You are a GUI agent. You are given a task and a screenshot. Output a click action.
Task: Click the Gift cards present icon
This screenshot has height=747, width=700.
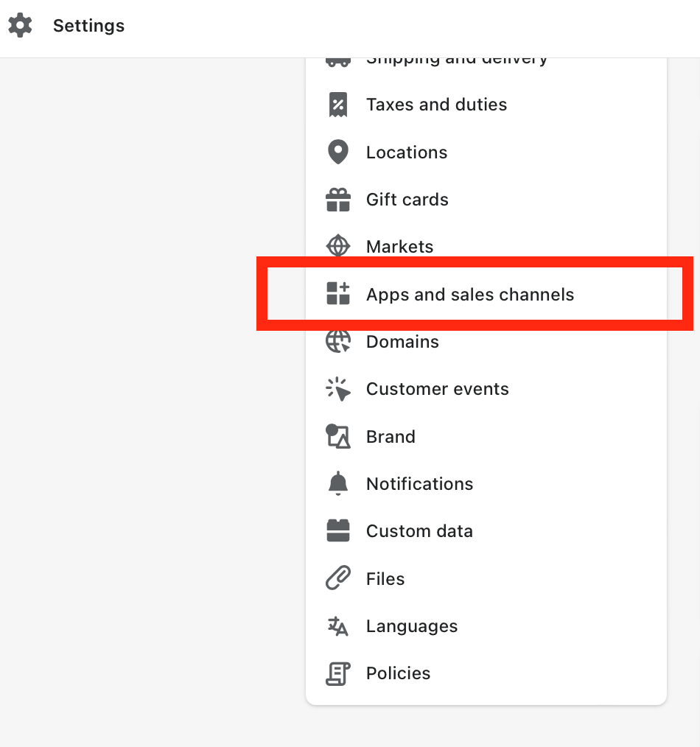tap(338, 200)
